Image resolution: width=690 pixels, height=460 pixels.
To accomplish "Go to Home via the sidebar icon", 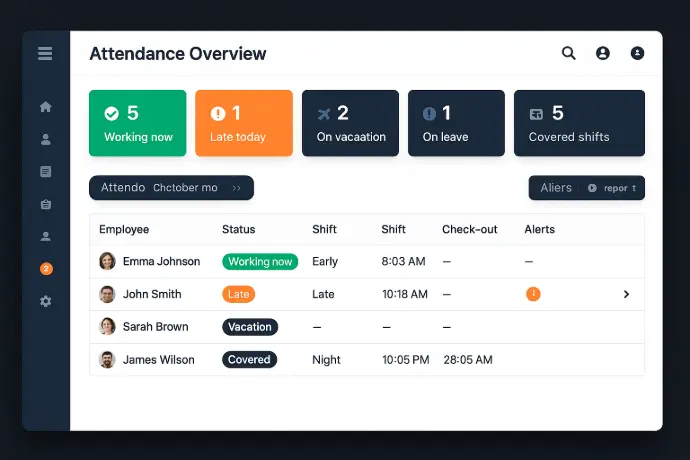I will pos(45,107).
